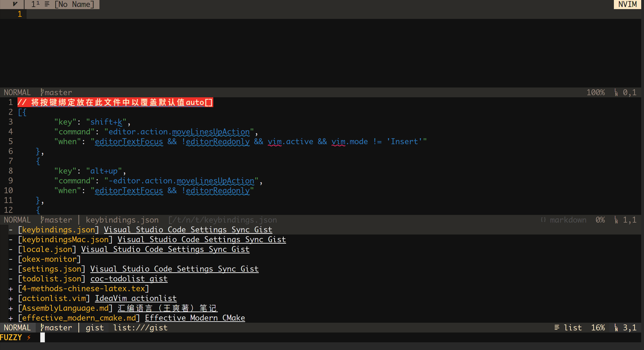Click "-editor.action.moveLinesUpAction" on line 9
The width and height of the screenshot is (644, 350).
[x=181, y=181]
